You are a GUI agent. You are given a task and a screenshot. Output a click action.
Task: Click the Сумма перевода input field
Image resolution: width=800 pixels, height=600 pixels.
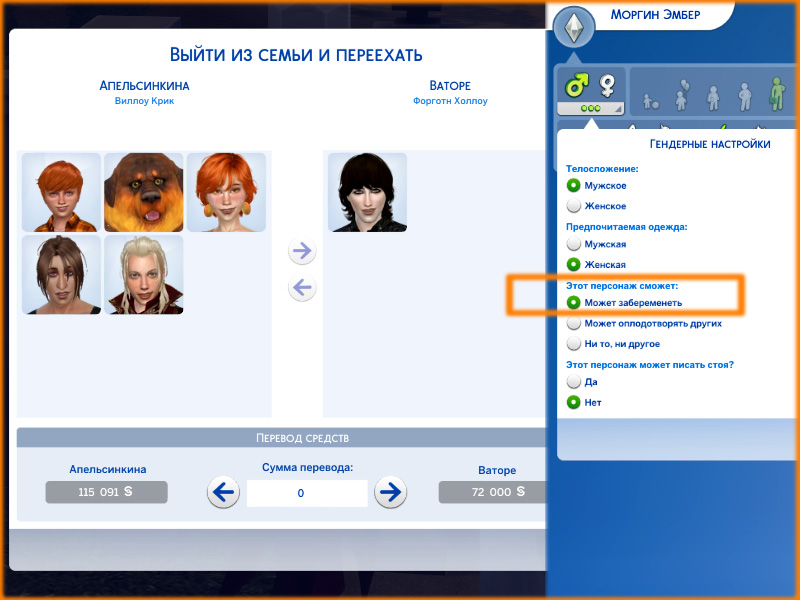(307, 493)
